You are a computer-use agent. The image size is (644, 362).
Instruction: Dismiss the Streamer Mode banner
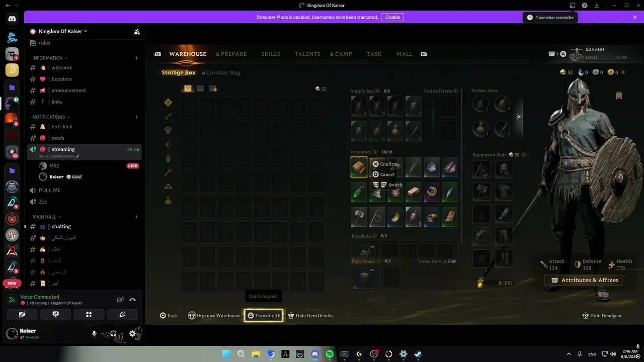click(635, 17)
